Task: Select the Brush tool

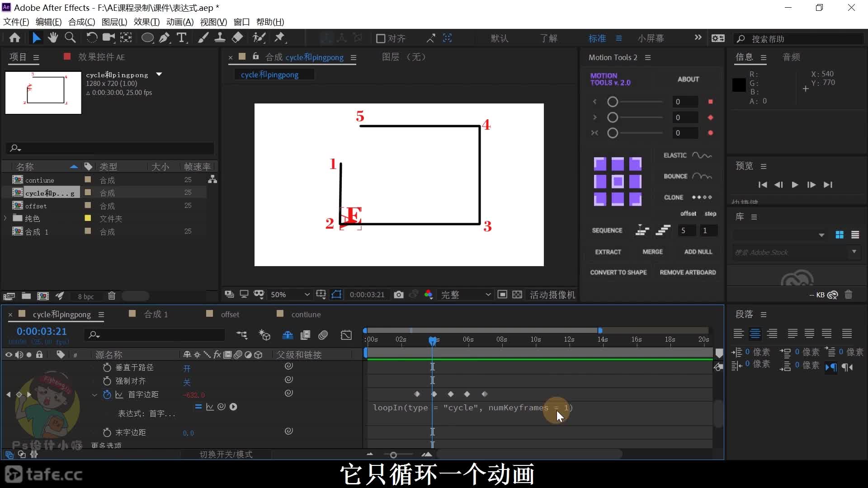Action: point(203,38)
